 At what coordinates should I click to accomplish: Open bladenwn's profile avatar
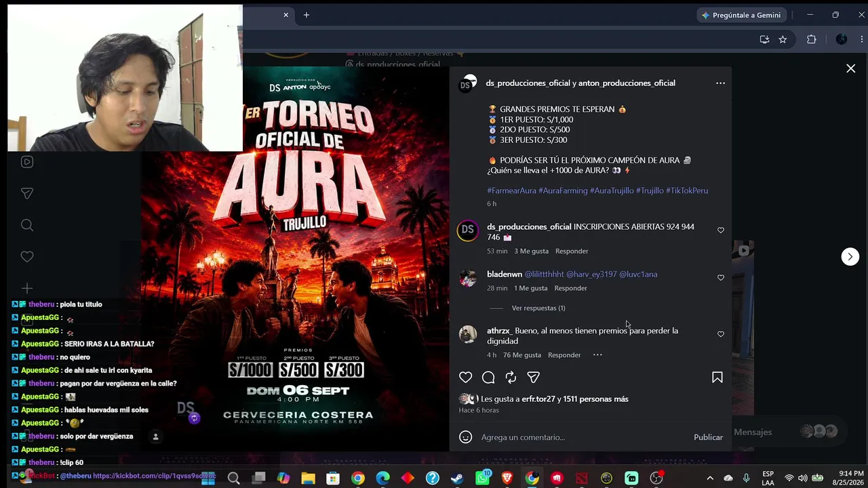(468, 278)
